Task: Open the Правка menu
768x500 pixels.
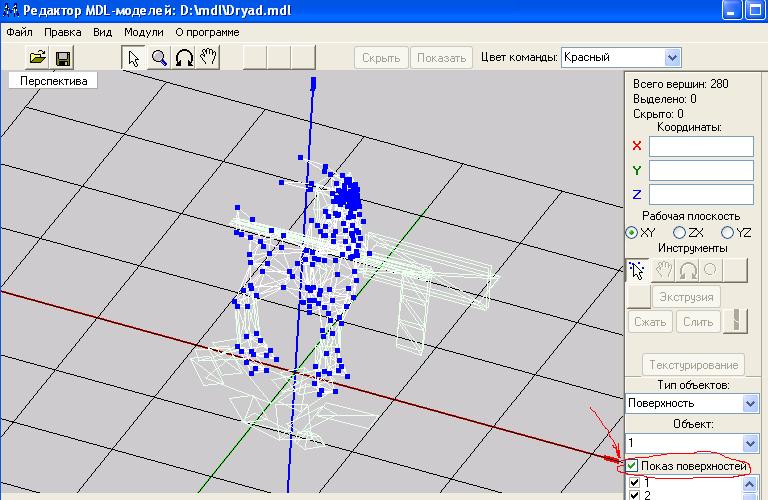Action: (63, 32)
